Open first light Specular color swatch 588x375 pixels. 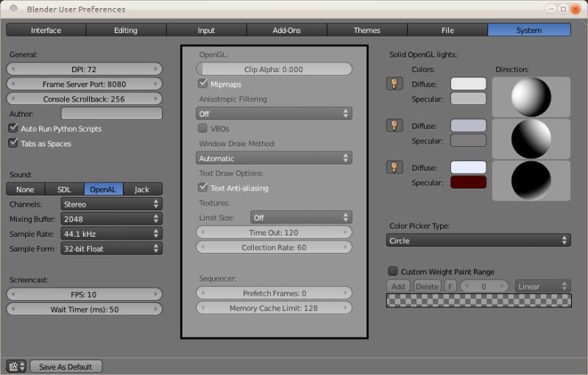(468, 99)
